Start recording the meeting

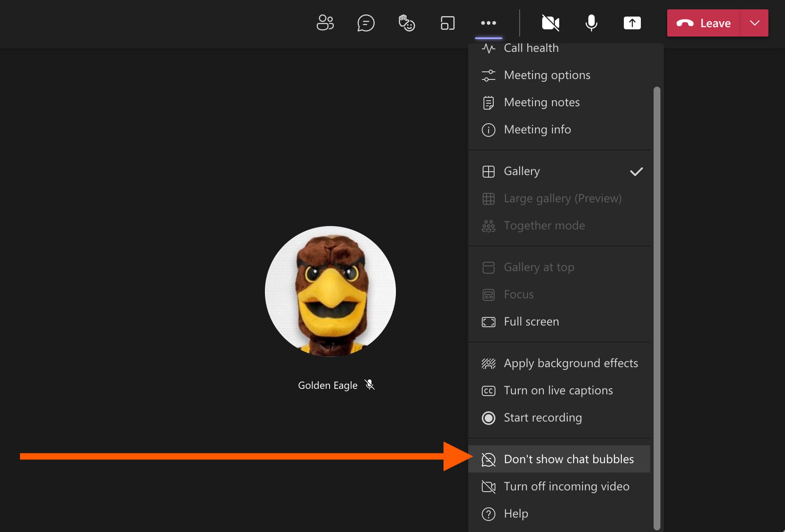(x=543, y=418)
